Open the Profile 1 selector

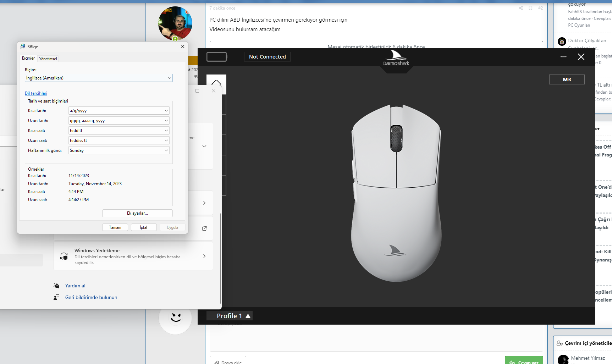(x=230, y=316)
